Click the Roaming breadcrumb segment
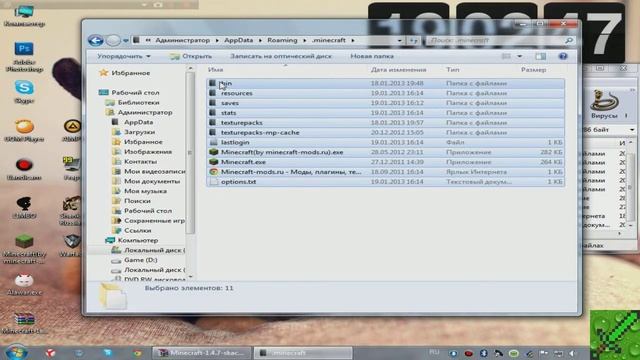The image size is (640, 360). click(x=282, y=40)
